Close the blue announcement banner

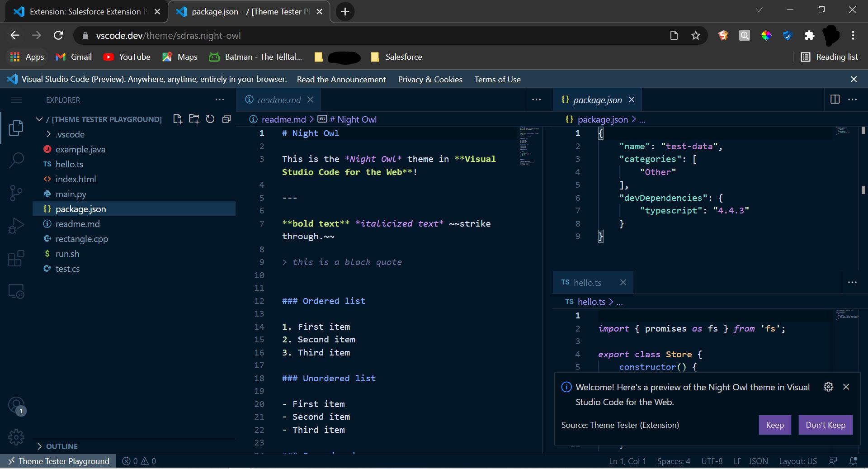point(854,79)
